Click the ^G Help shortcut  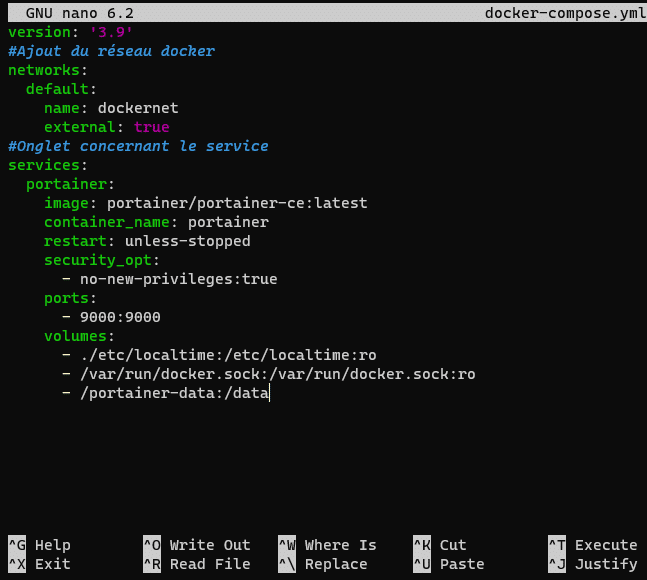click(40, 545)
